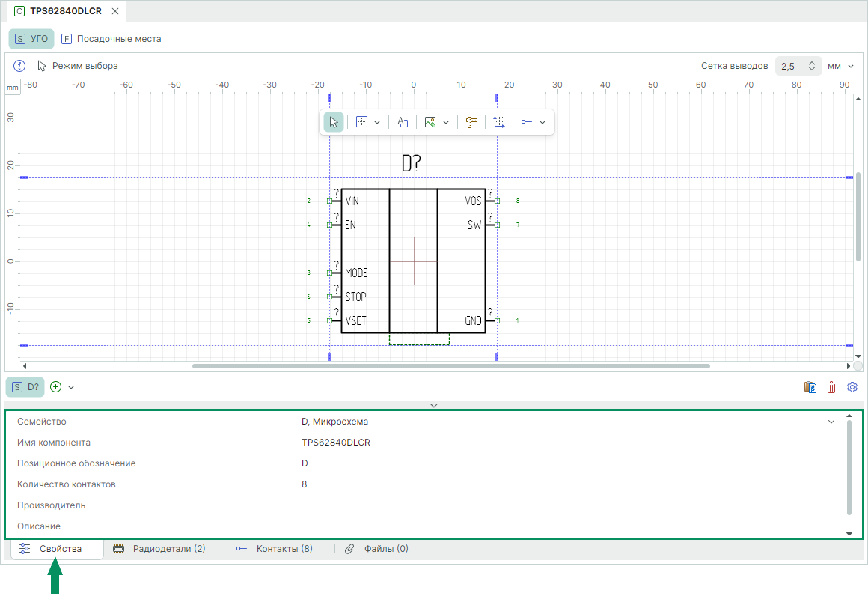Click the paste symbol clipboard icon

pos(810,387)
